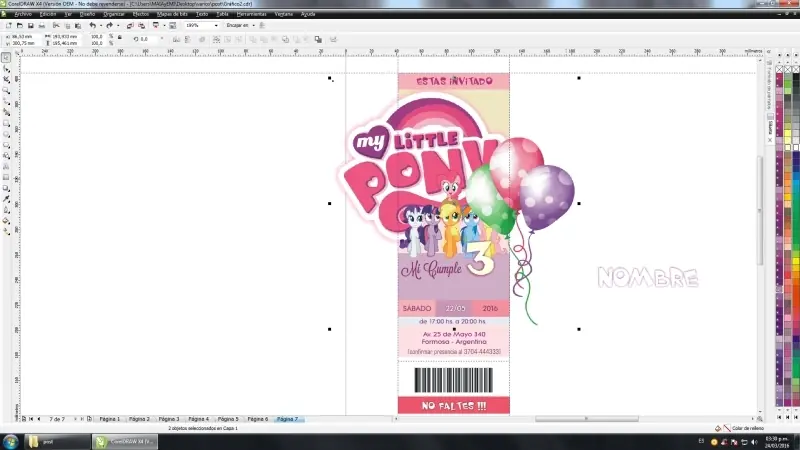Go to first page navigation arrow
800x450 pixels.
pos(31,419)
